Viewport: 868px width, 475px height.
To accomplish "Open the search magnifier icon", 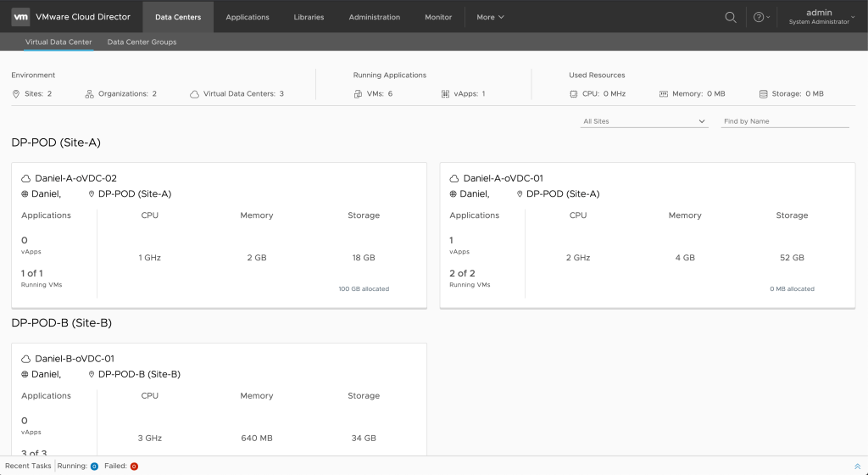I will pyautogui.click(x=731, y=17).
